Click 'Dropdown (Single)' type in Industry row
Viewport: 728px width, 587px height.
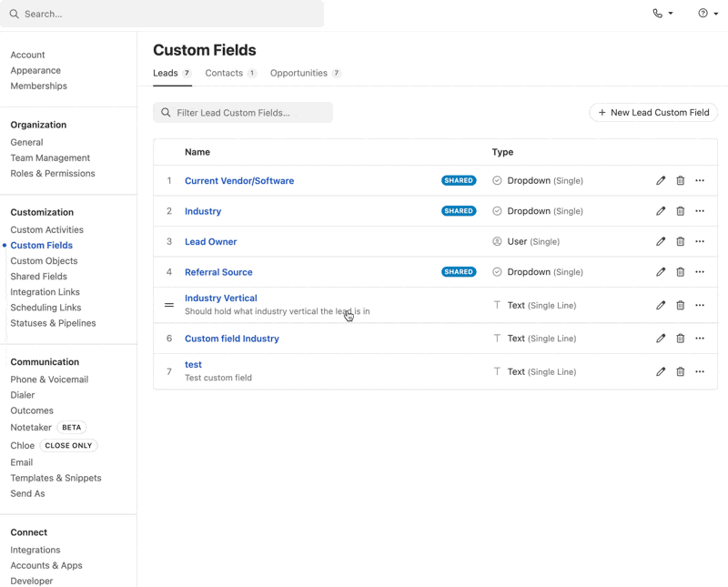tap(538, 211)
